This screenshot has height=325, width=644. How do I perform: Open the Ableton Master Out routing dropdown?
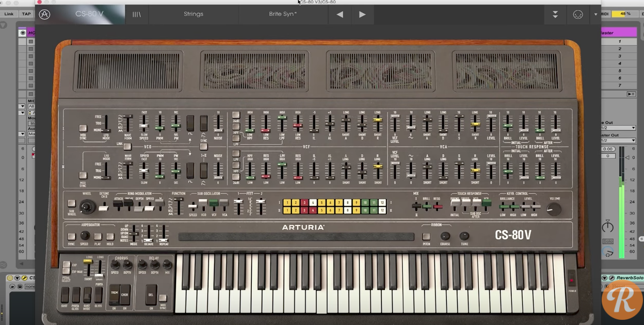(x=618, y=140)
